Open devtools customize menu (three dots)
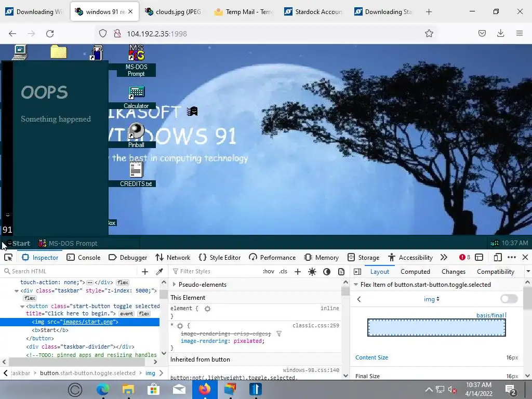This screenshot has height=399, width=532. coord(512,258)
